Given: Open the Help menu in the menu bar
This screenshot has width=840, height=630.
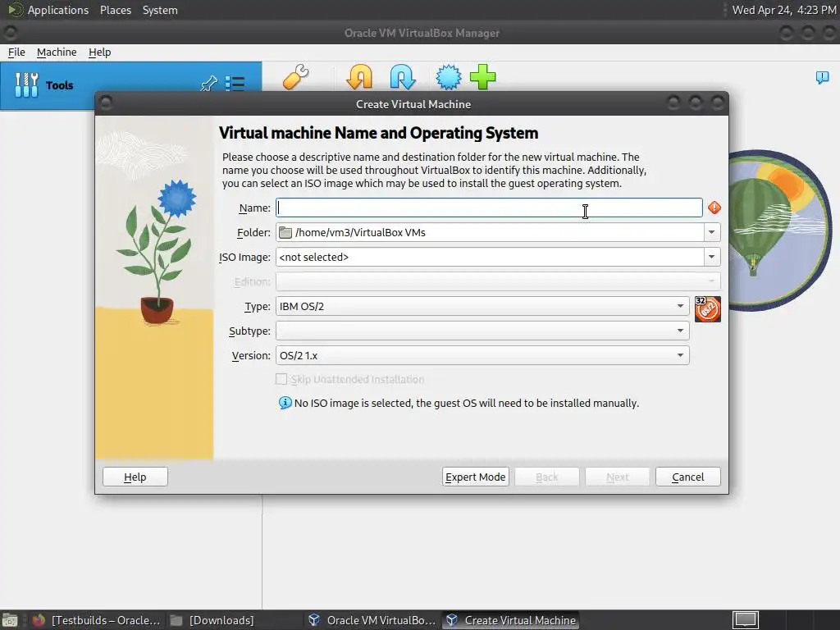Looking at the screenshot, I should pos(99,52).
